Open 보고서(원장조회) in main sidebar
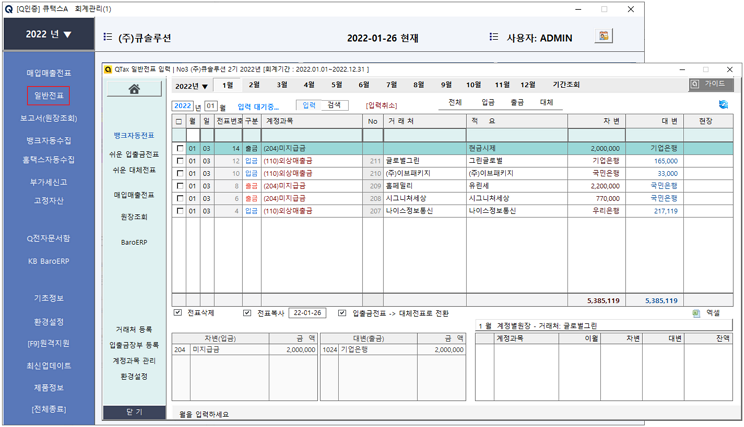Screen dimensions: 744x427 point(48,118)
